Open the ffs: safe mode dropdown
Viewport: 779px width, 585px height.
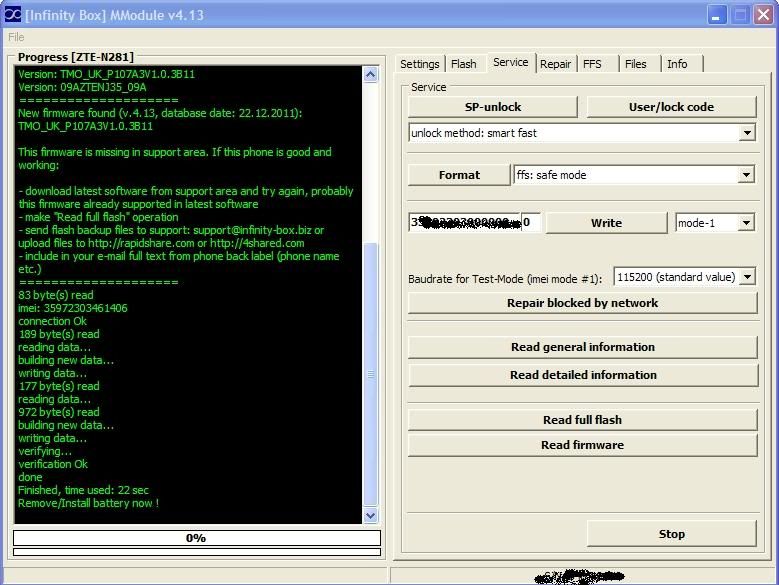tap(746, 175)
